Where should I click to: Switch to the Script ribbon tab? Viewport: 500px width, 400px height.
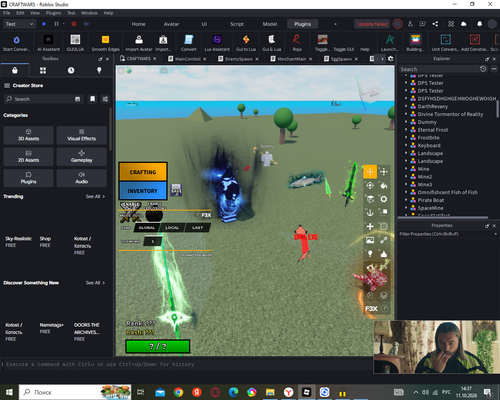click(x=237, y=24)
